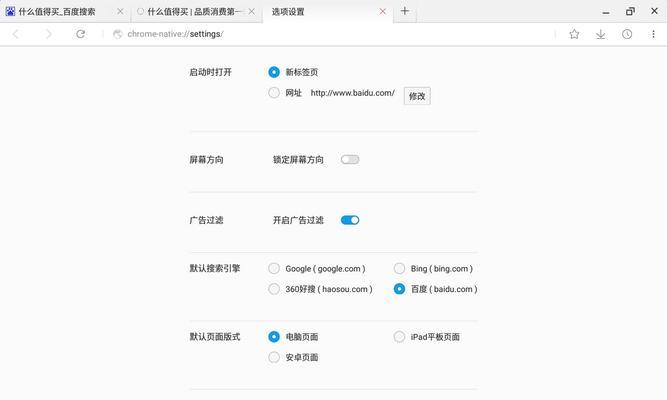The width and height of the screenshot is (667, 400).
Task: Toggle 开启广告过滤 switch
Action: click(350, 220)
